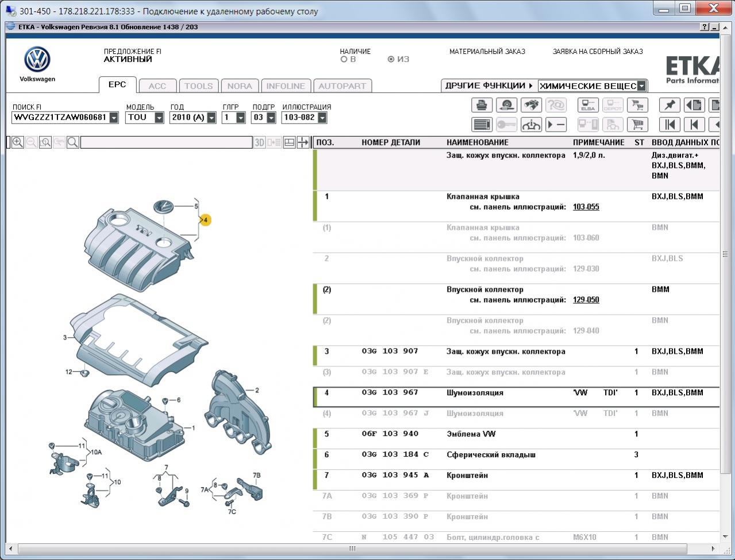The height and width of the screenshot is (560, 735).
Task: Switch to the ACC tab
Action: pos(157,86)
